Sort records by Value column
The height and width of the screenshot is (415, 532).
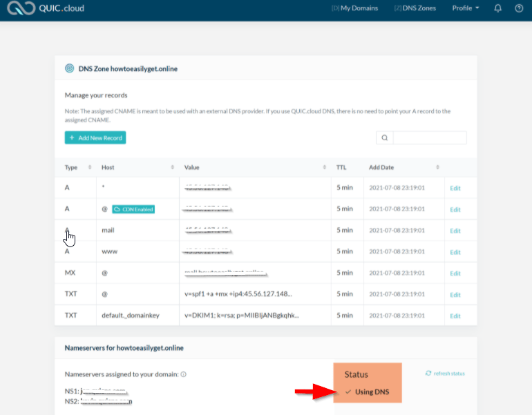[324, 167]
